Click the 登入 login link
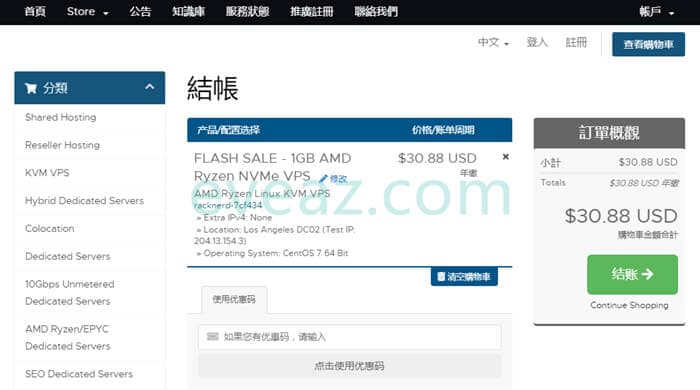 (537, 42)
